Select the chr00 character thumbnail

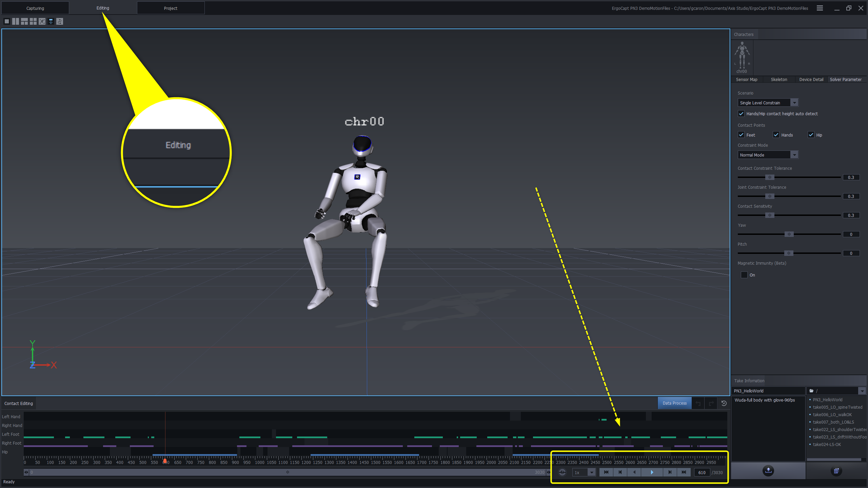coord(742,57)
